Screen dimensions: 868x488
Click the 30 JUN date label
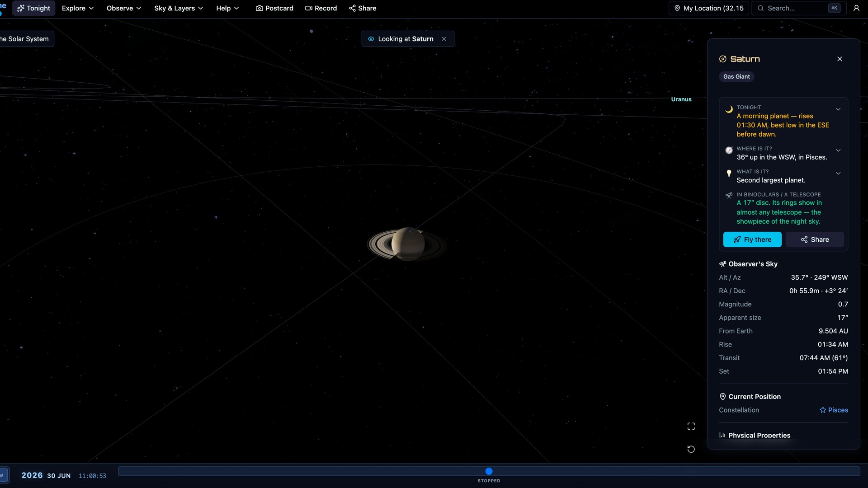(x=59, y=476)
